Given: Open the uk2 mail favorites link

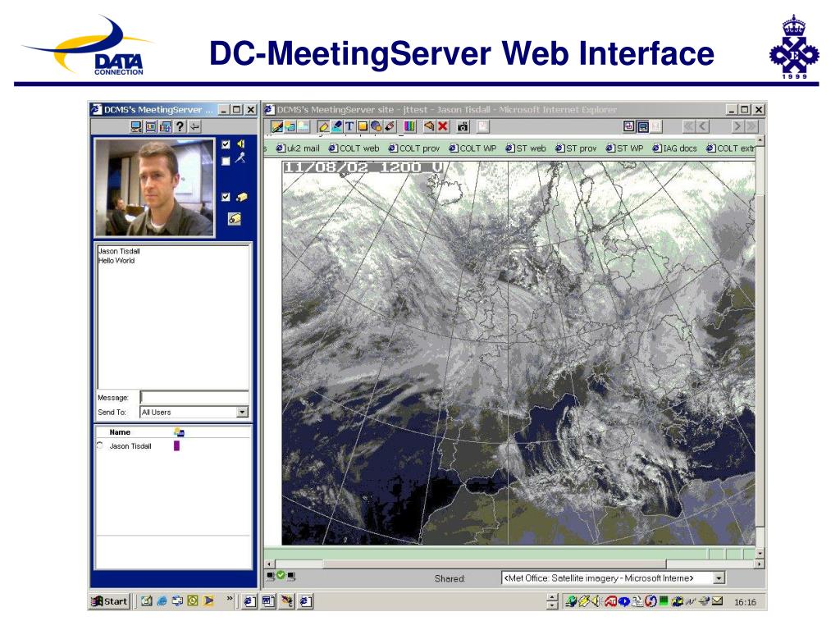Looking at the screenshot, I should click(x=298, y=148).
